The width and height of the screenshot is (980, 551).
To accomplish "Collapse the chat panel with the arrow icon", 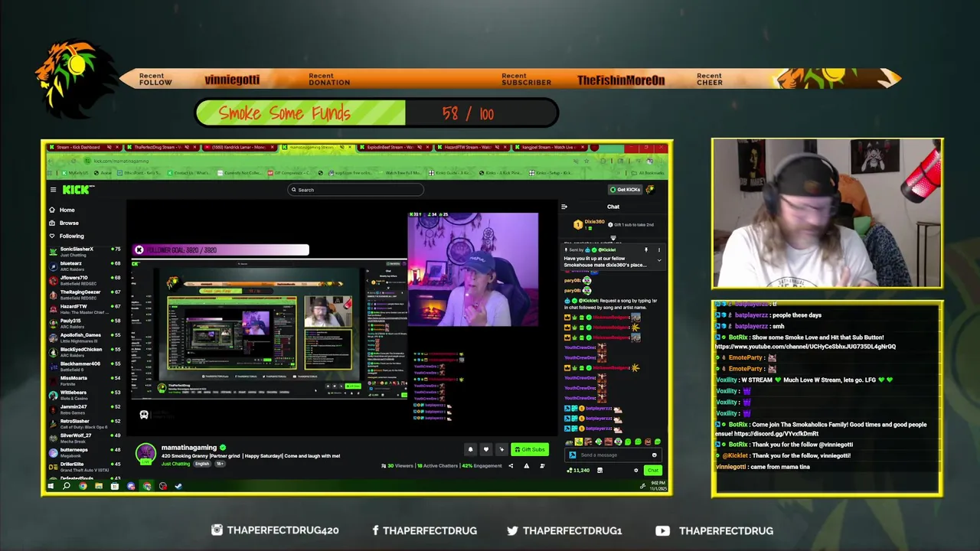I will pyautogui.click(x=564, y=207).
